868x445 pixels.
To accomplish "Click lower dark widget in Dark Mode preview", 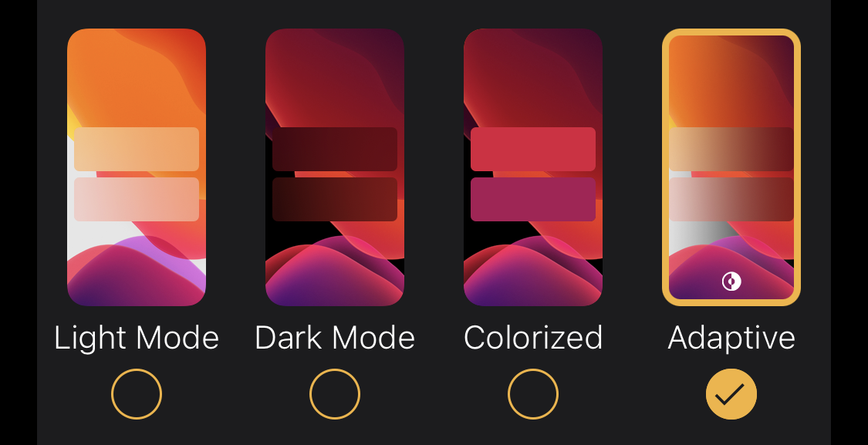I will coord(334,199).
